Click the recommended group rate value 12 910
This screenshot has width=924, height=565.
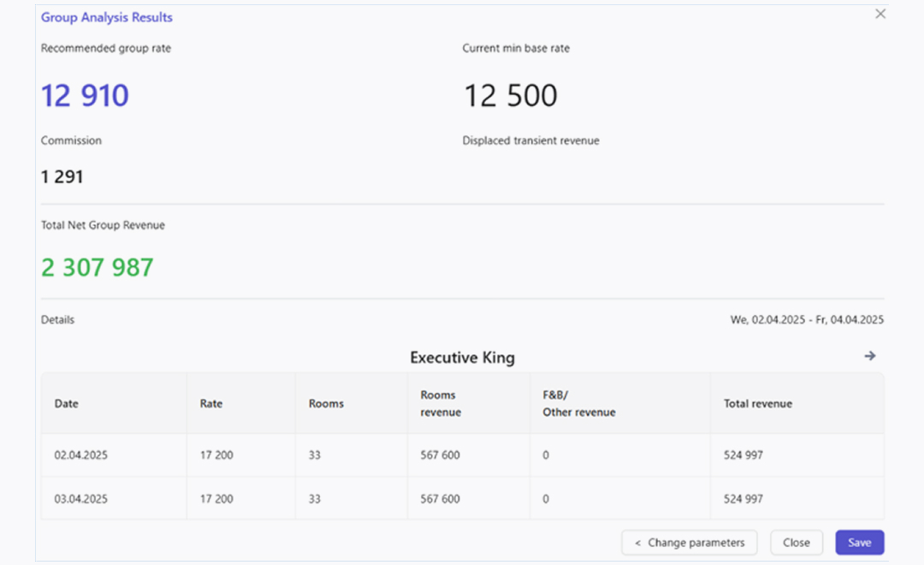coord(85,95)
